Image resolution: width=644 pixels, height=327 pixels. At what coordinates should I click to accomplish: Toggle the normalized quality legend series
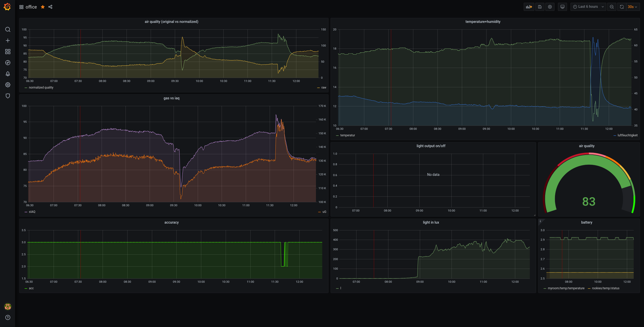[x=41, y=88]
